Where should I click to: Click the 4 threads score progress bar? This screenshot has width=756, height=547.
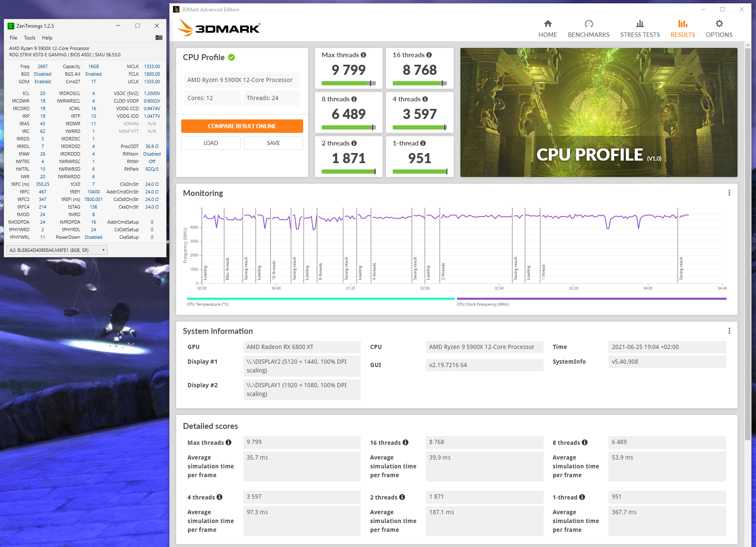coord(420,127)
